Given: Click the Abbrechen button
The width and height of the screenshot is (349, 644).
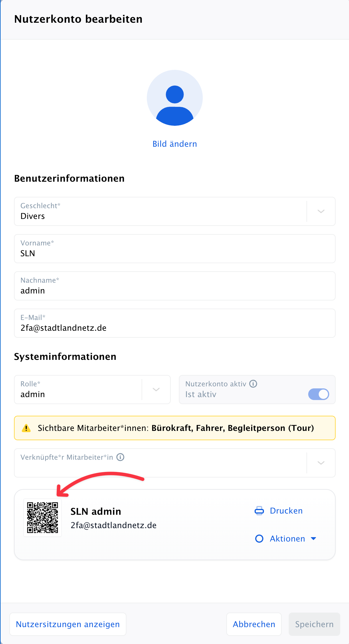Looking at the screenshot, I should click(254, 624).
